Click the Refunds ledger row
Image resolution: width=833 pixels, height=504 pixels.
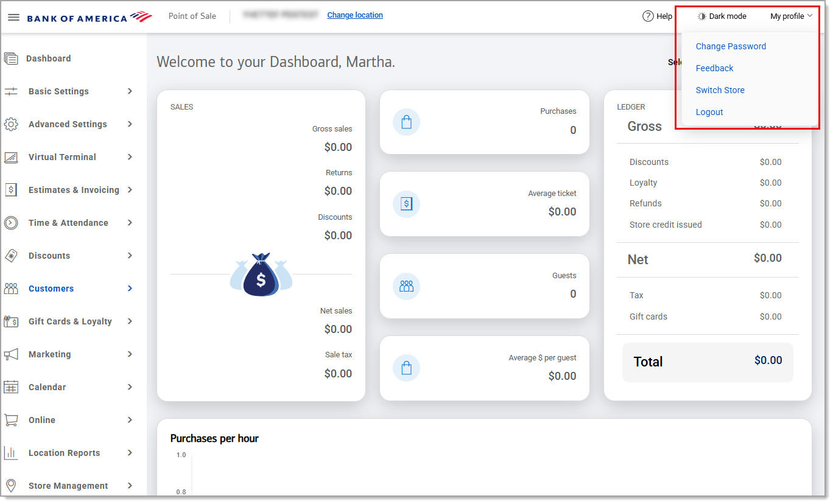click(x=706, y=203)
